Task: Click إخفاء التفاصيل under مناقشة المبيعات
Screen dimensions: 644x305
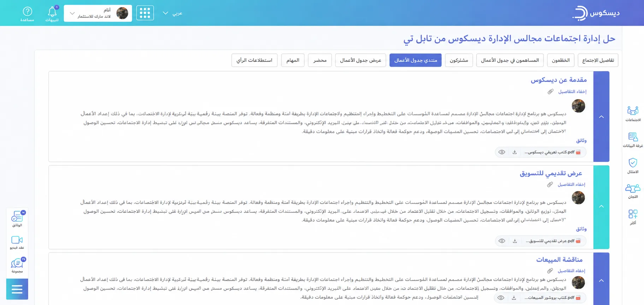Action: [571, 271]
